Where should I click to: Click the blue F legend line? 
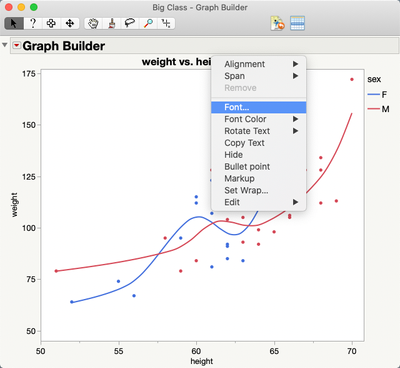pos(374,95)
